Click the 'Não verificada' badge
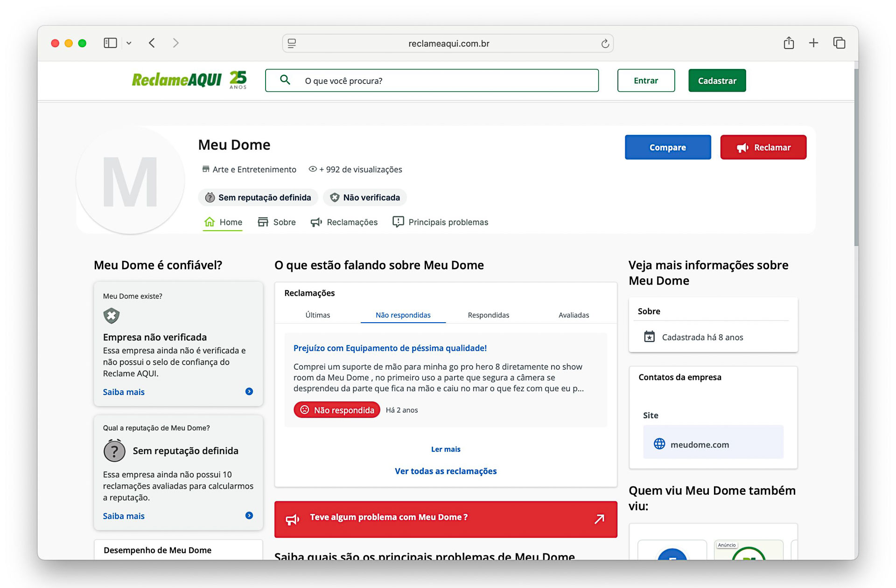This screenshot has width=896, height=588. tap(365, 197)
